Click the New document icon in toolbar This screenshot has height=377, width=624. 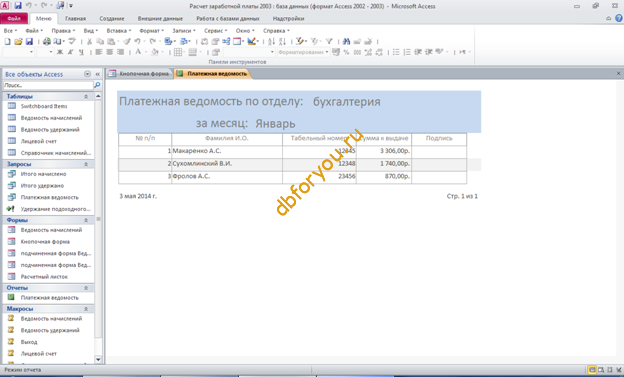[x=8, y=41]
